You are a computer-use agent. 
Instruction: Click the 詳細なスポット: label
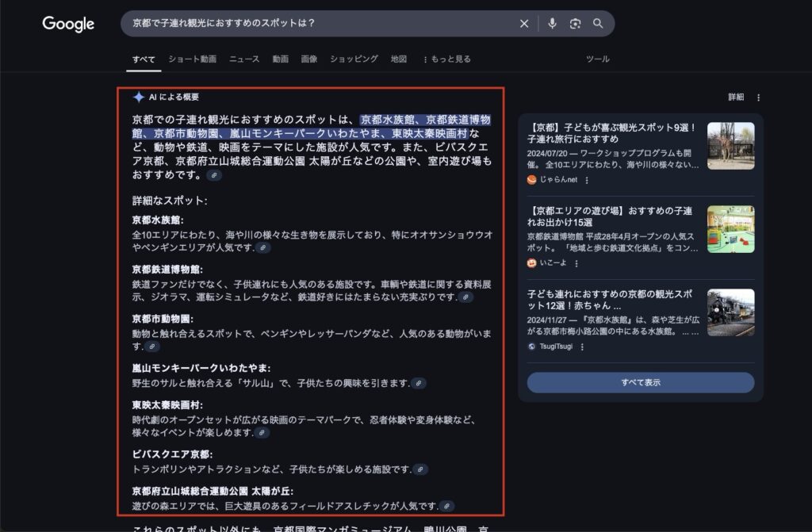click(170, 201)
